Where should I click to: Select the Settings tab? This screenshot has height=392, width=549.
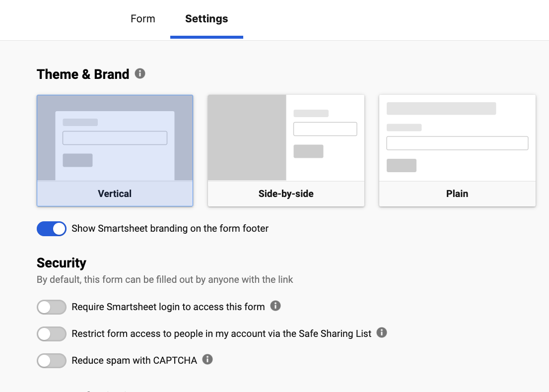206,19
